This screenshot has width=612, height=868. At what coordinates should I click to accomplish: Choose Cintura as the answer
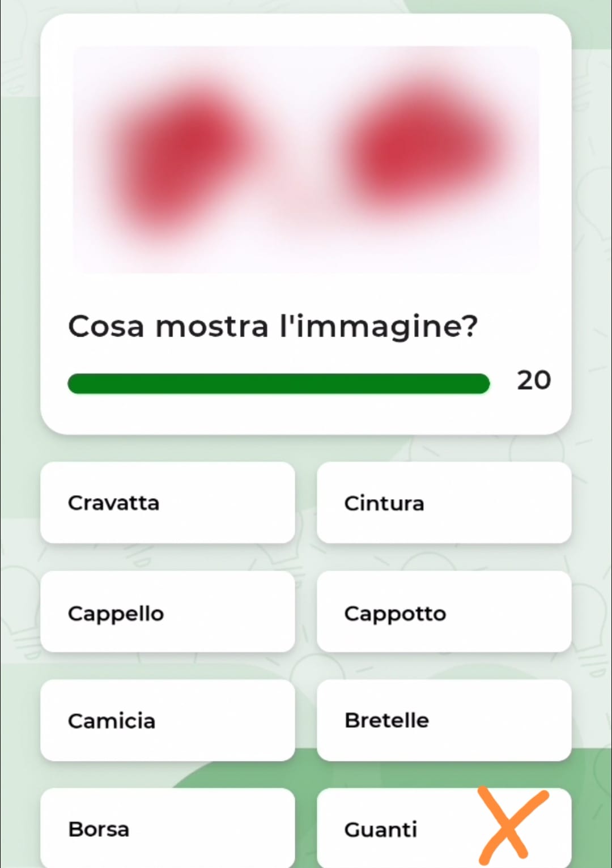[x=444, y=503]
